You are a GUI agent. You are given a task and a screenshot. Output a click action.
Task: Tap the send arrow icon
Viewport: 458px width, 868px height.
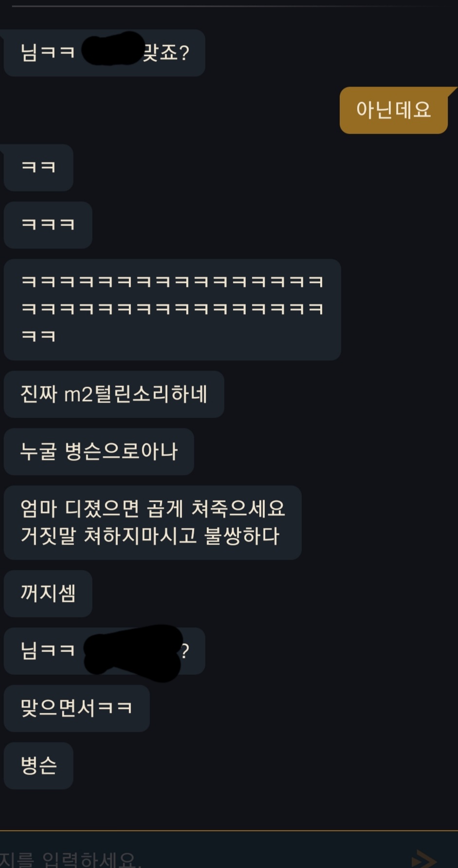point(424,859)
